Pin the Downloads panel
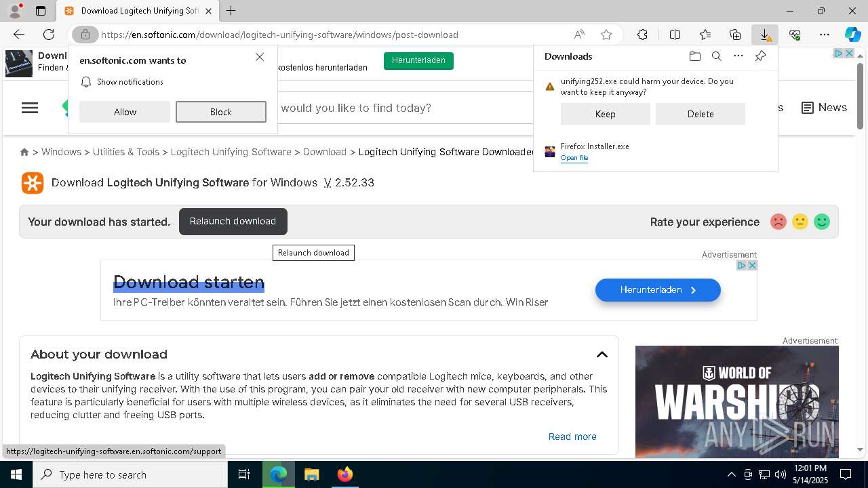Image resolution: width=868 pixels, height=488 pixels. tap(760, 56)
